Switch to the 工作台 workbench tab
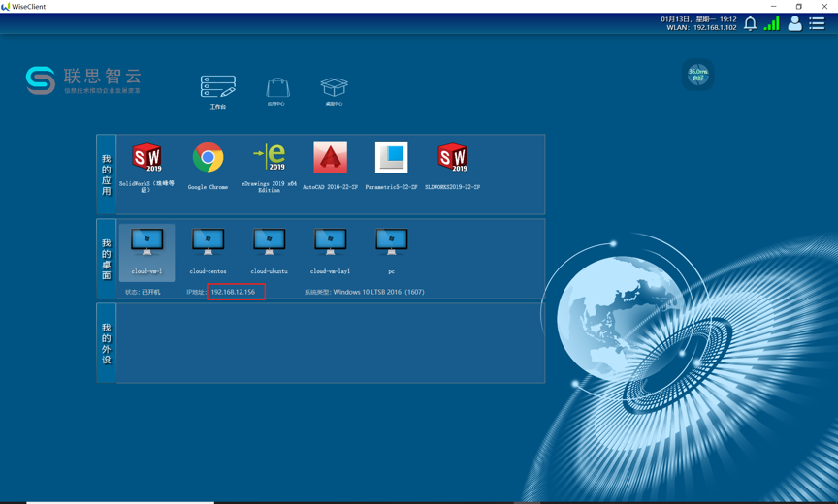 [218, 89]
